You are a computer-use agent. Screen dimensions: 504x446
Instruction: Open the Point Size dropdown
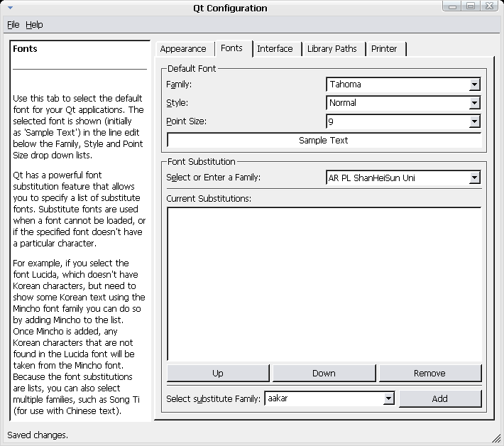(x=403, y=121)
